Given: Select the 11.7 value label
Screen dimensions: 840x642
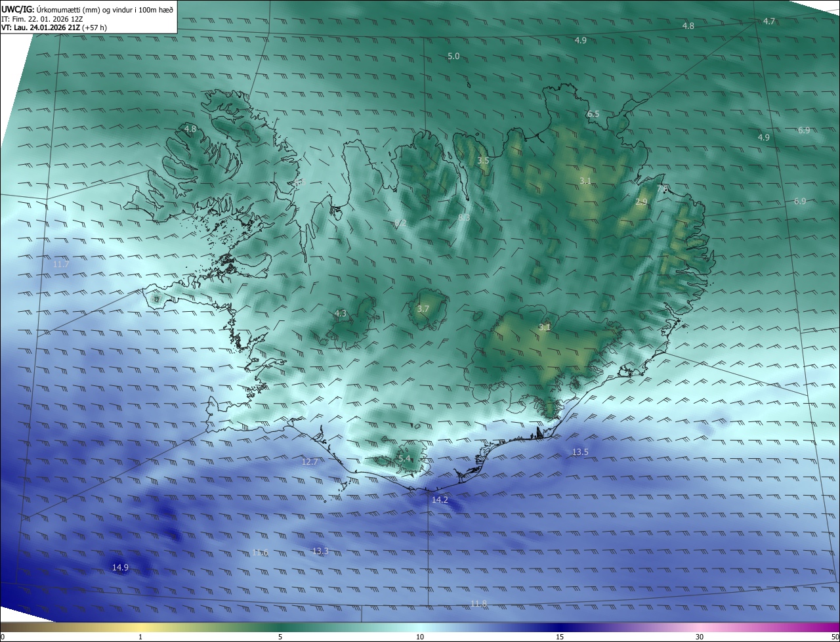Looking at the screenshot, I should [61, 264].
